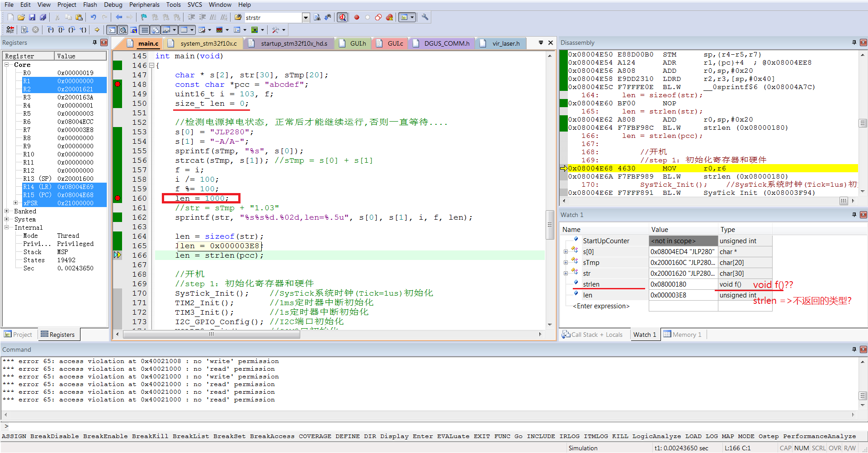Click the Find icon next to the strstr box
868x453 pixels.
pos(317,17)
